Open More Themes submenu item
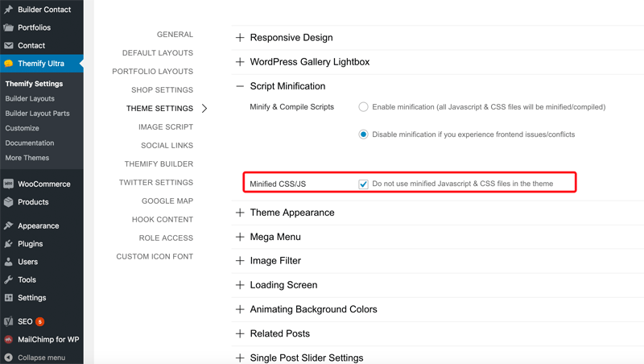644x364 pixels. pyautogui.click(x=27, y=158)
